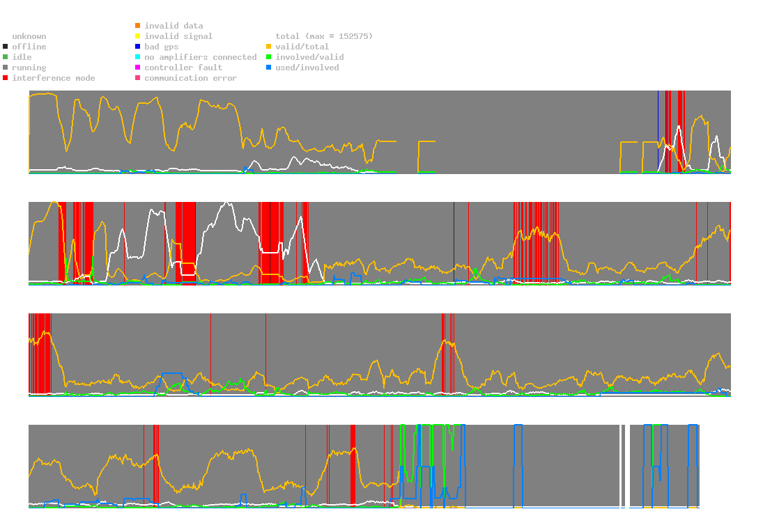Screen dimensions: 763x532
Task: Click the "no amplifiers connected" label
Action: (201, 57)
